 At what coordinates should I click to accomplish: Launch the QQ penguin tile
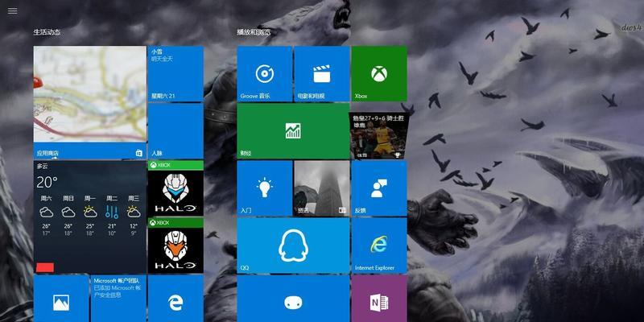293,246
